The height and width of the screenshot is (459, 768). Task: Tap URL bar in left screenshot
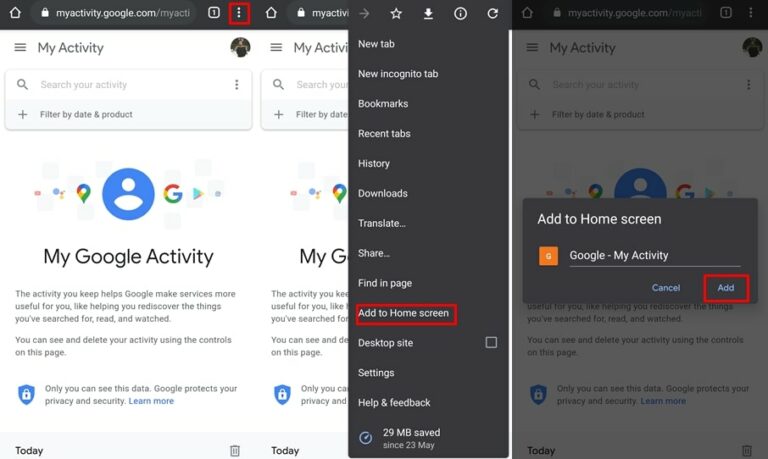pyautogui.click(x=116, y=13)
